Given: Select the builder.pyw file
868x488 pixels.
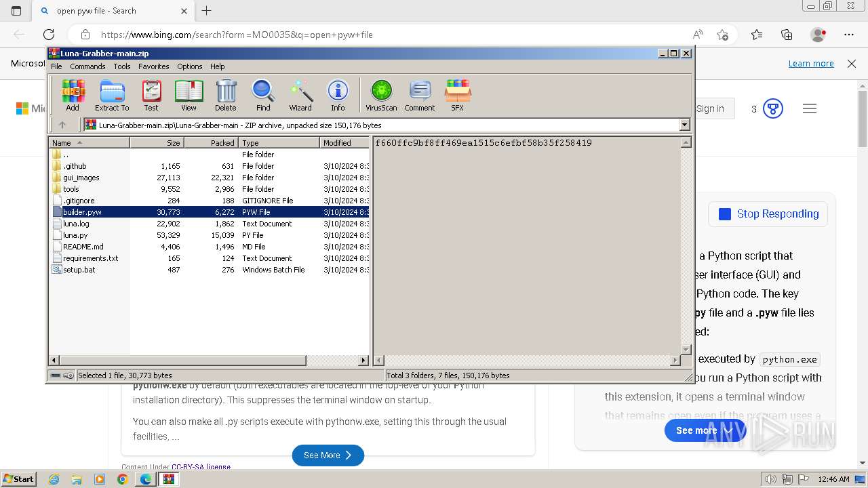Looking at the screenshot, I should (x=209, y=212).
